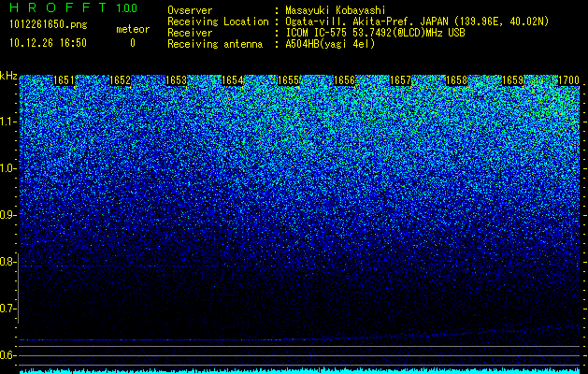Click the cyan signal level strip at bottom
The image size is (588, 374).
pyautogui.click(x=300, y=370)
